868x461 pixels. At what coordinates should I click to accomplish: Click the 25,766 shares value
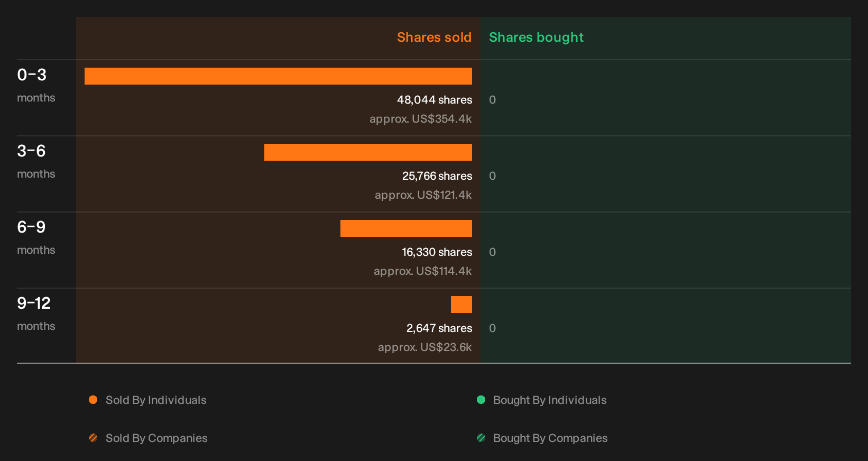click(x=437, y=176)
